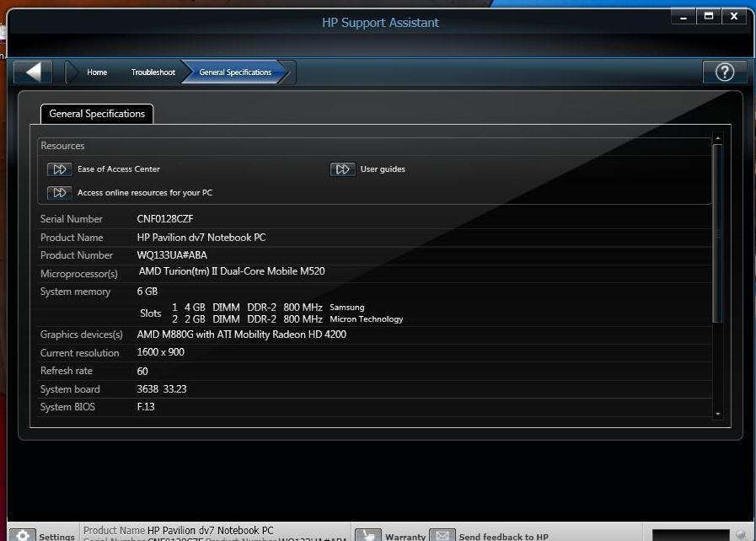Click the System BIOS value F.13
This screenshot has width=756, height=541.
point(146,407)
